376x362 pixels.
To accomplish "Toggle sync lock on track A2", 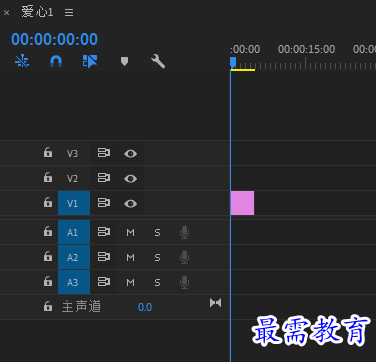I will (104, 257).
